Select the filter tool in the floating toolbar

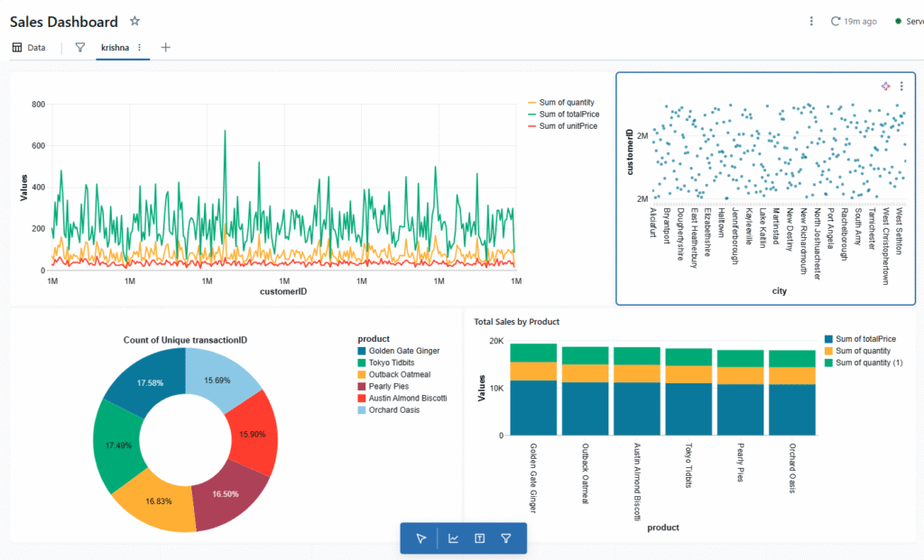coord(508,538)
